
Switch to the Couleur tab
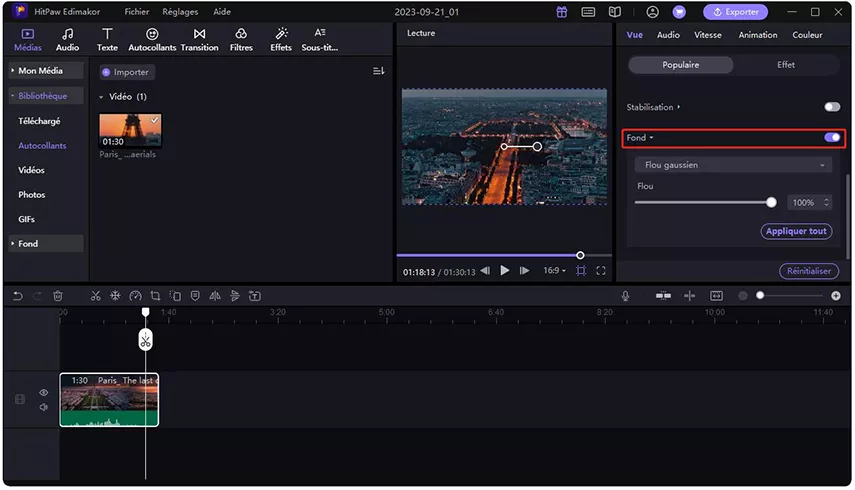pos(807,35)
